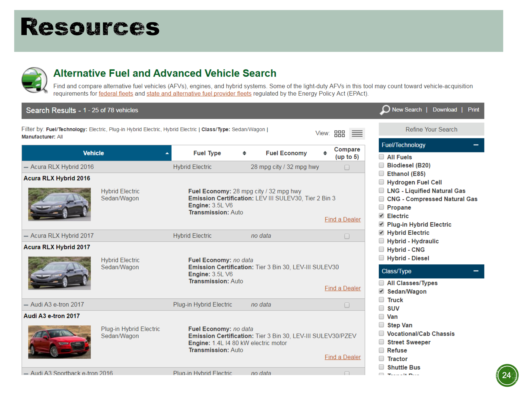
Task: Click the New Search magnifier icon
Action: coord(385,110)
